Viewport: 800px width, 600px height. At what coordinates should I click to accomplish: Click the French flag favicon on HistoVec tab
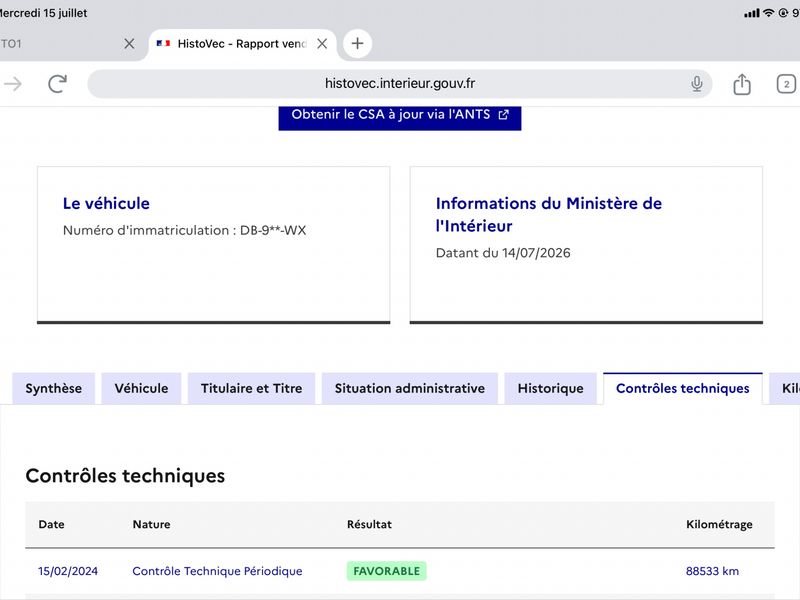pos(163,43)
